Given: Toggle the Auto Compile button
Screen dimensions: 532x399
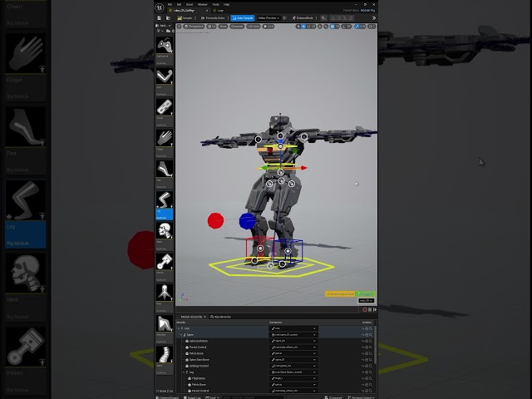Looking at the screenshot, I should point(243,18).
